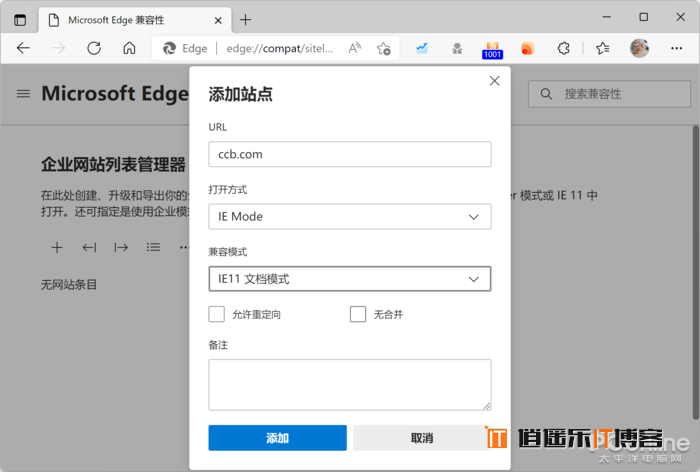Click the Read aloud icon in address bar
Image resolution: width=700 pixels, height=472 pixels.
click(354, 48)
